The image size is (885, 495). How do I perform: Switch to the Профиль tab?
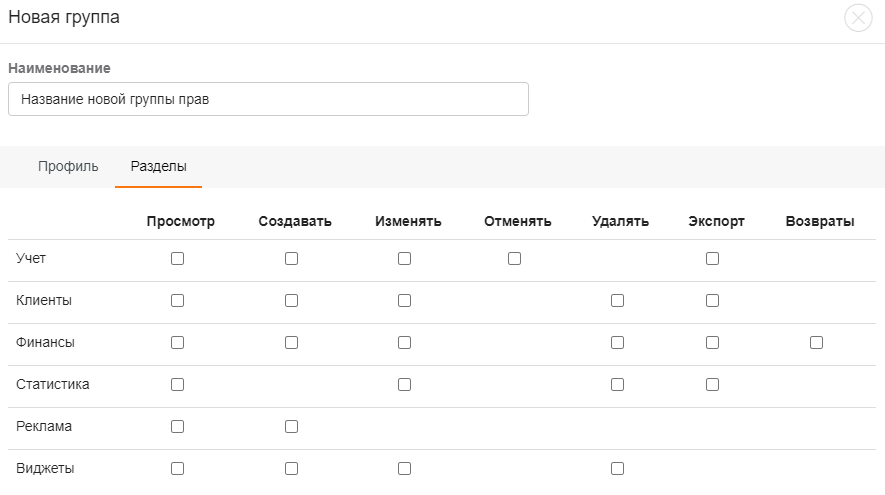point(68,167)
